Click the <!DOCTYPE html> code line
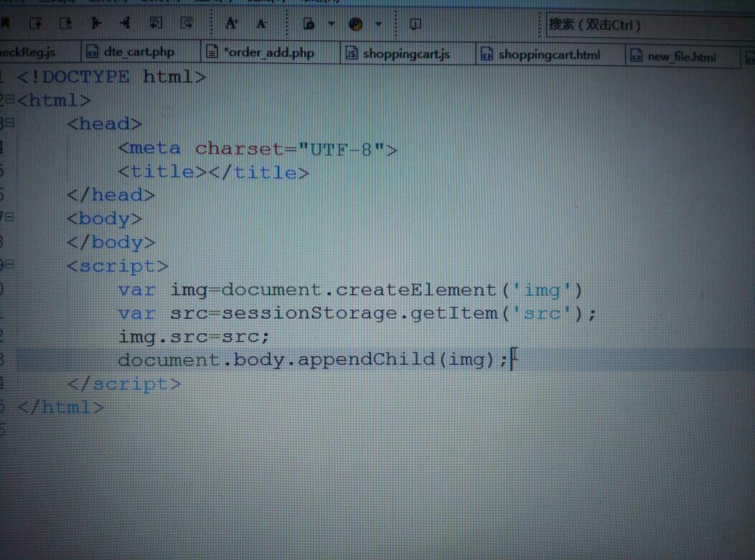755x560 pixels. pos(112,77)
